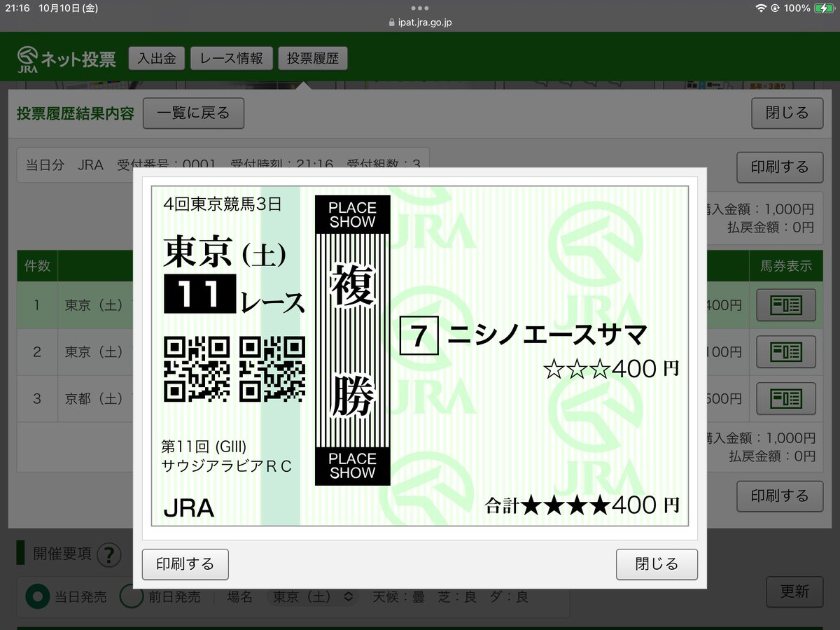Open the 投票履歴 menu
This screenshot has width=840, height=630.
pos(312,59)
